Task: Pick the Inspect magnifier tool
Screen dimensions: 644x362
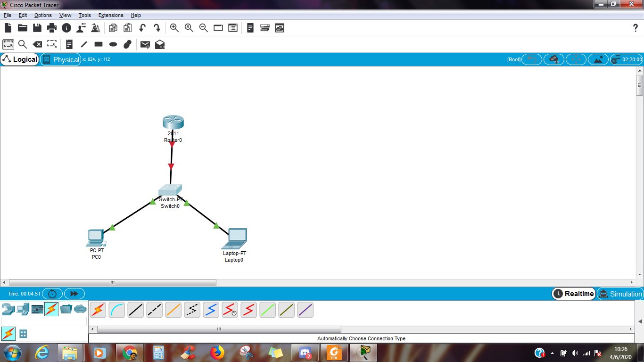Action: 23,44
